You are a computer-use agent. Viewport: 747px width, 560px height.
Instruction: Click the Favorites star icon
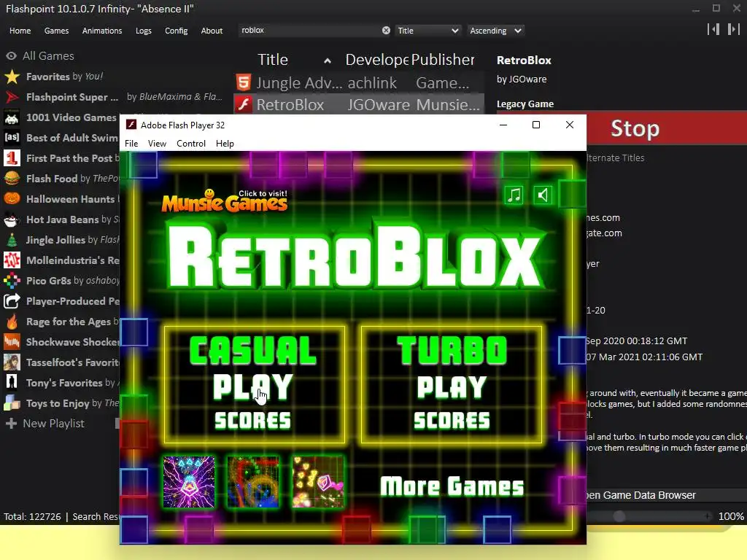click(x=12, y=77)
